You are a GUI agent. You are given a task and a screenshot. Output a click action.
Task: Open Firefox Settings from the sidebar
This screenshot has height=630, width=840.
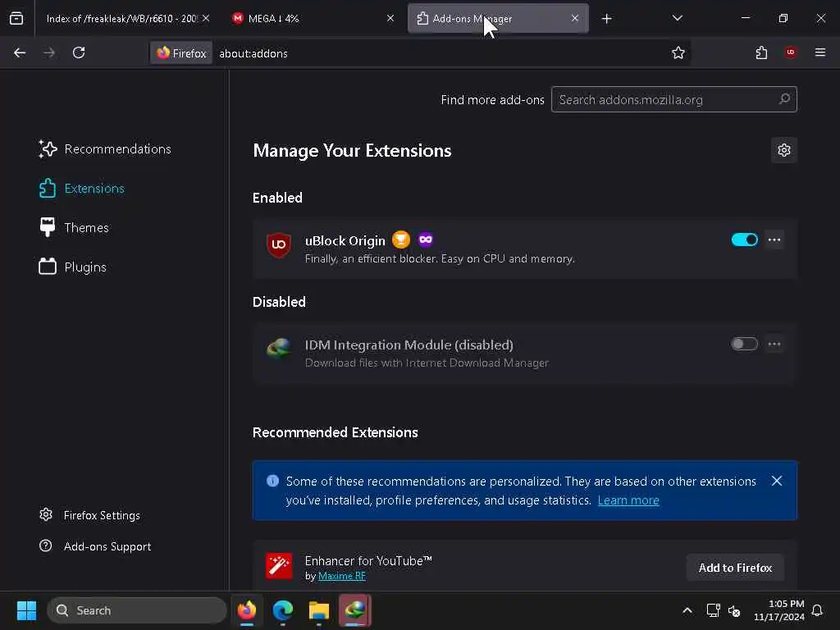[x=90, y=515]
